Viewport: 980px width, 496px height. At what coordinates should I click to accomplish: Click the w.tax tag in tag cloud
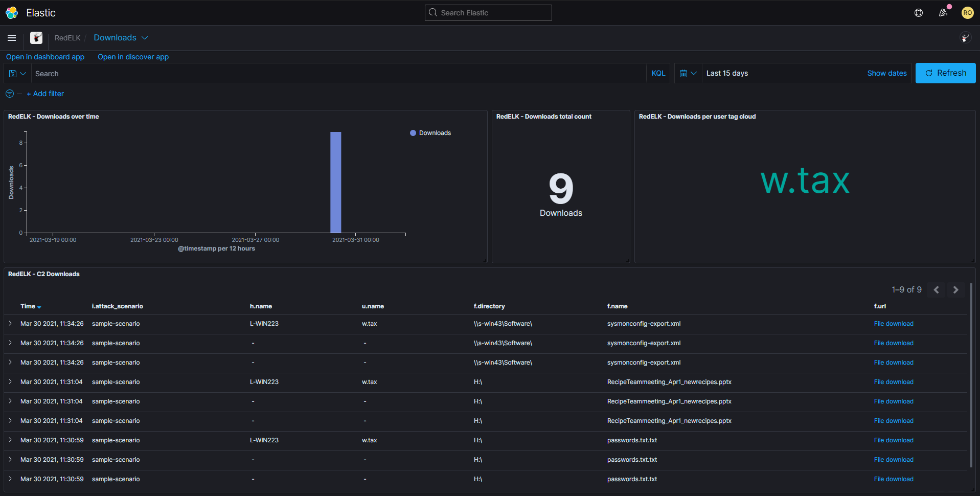point(805,181)
